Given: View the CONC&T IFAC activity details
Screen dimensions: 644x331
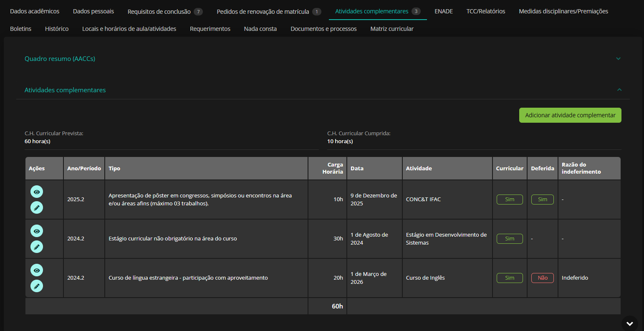Looking at the screenshot, I should [x=37, y=192].
